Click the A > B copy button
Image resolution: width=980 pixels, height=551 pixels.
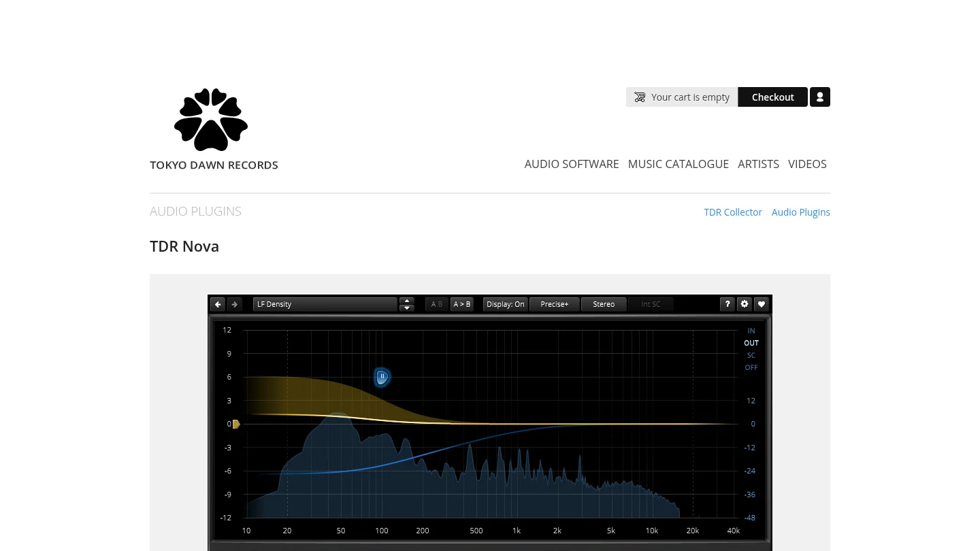(x=462, y=304)
